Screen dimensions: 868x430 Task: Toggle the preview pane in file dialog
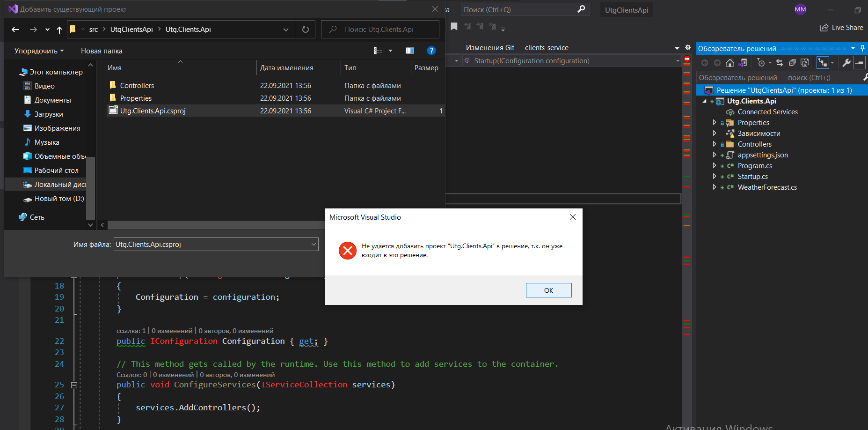tap(410, 51)
